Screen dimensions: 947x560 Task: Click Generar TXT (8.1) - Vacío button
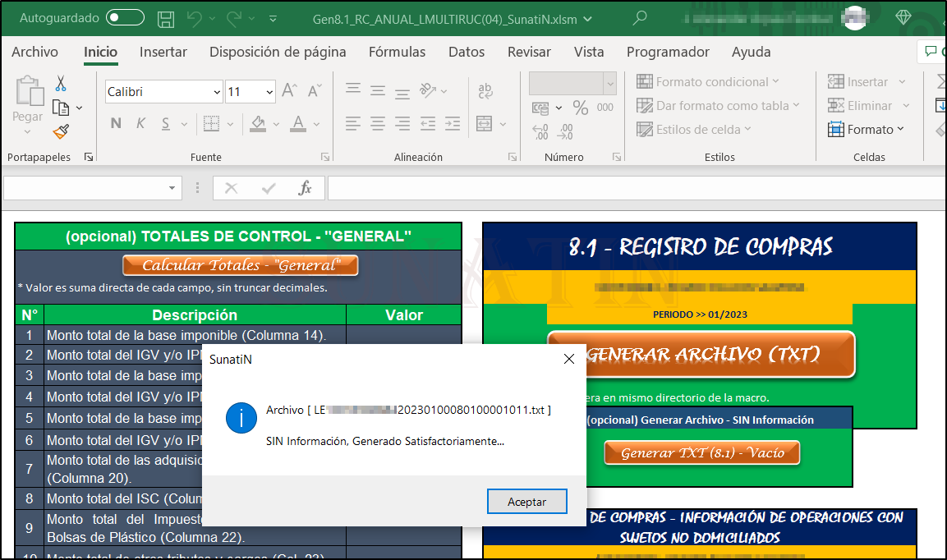tap(701, 452)
